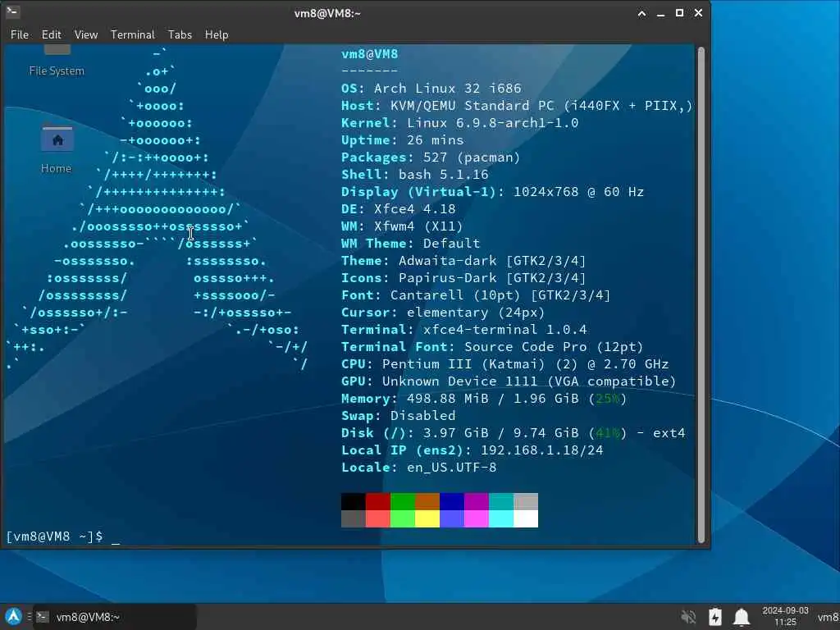Close the vm8@VM8 terminal window
Viewport: 840px width, 630px height.
pyautogui.click(x=698, y=13)
